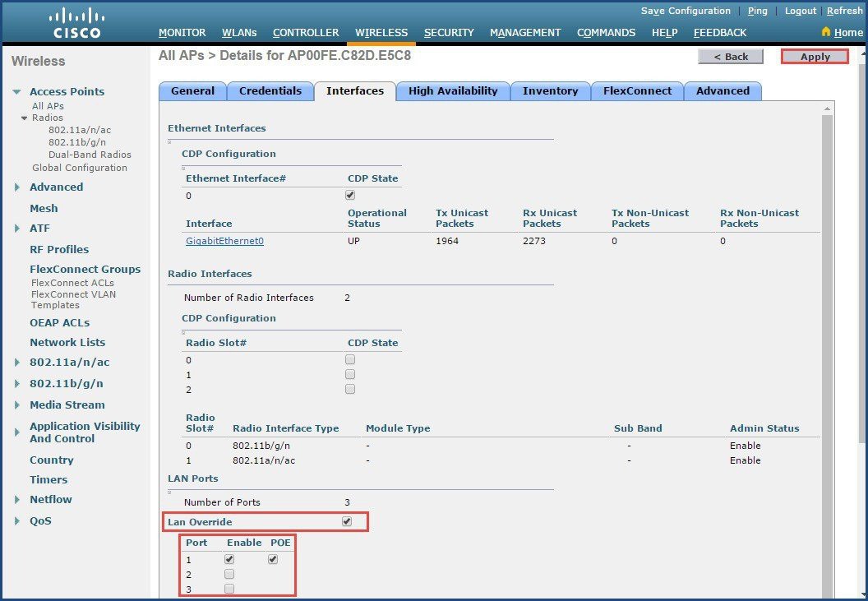Screen dimensions: 868x601
Task: Open FlexConnect ACLs in sidebar
Action: [x=72, y=283]
